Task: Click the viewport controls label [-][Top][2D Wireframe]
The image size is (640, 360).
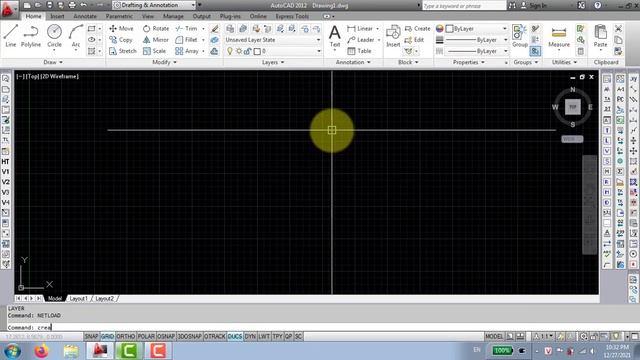Action: pyautogui.click(x=47, y=76)
